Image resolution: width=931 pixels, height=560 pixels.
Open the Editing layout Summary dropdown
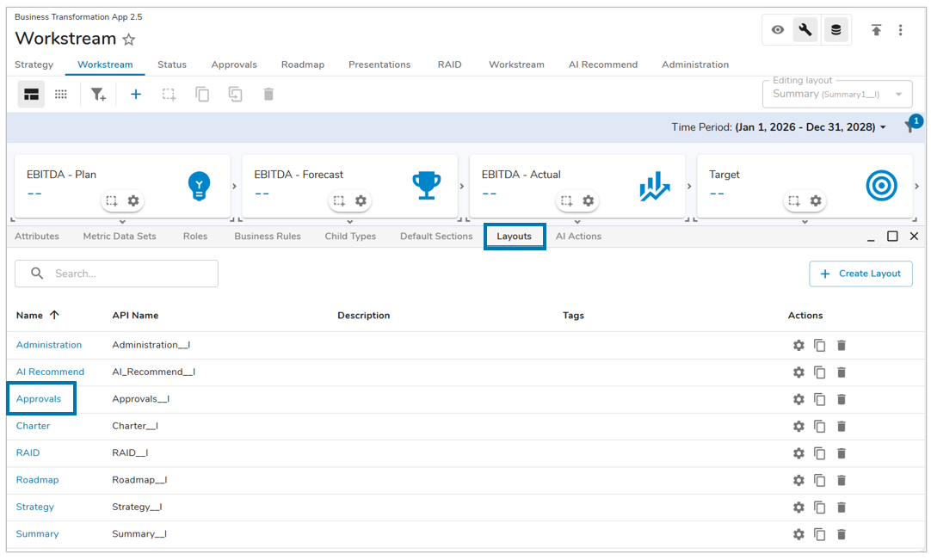coord(837,94)
